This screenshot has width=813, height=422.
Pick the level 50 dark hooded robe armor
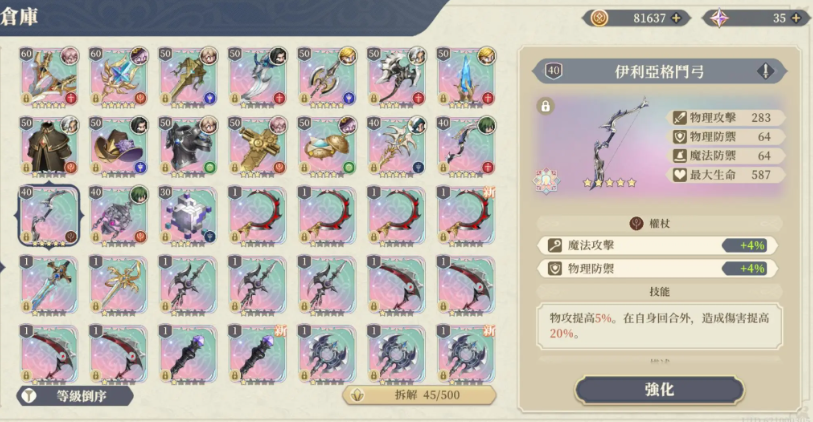click(49, 145)
